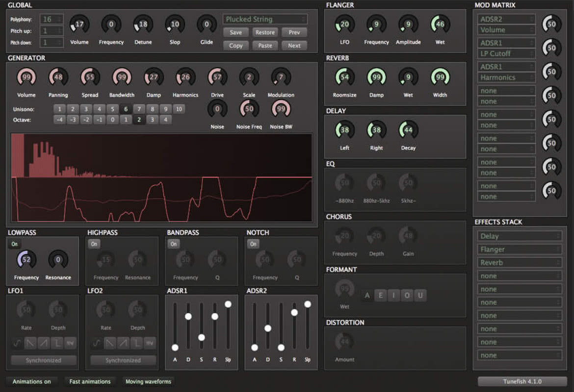The image size is (574, 392).
Task: Select Unisono voice count 6
Action: [x=126, y=109]
